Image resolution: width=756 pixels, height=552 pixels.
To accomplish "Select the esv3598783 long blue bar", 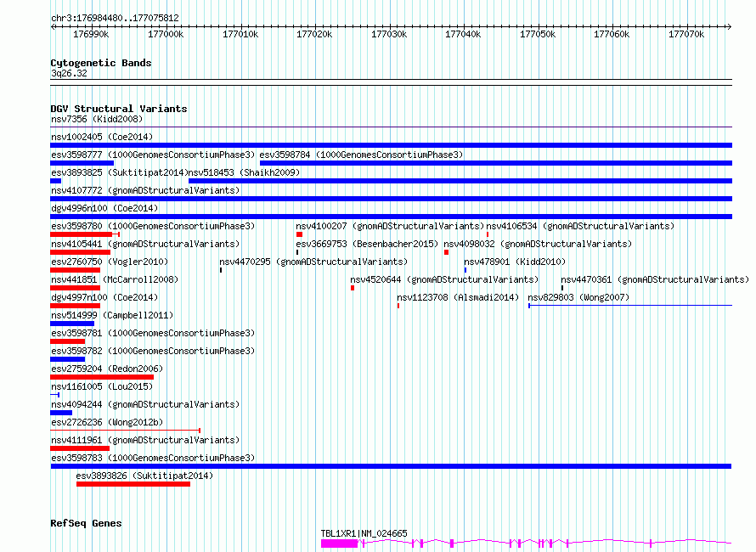I will [391, 466].
